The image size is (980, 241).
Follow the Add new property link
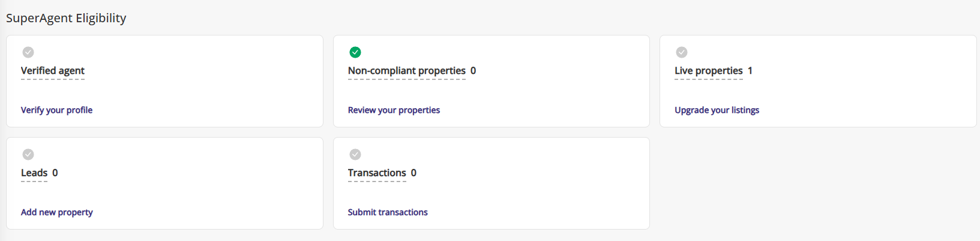click(57, 212)
